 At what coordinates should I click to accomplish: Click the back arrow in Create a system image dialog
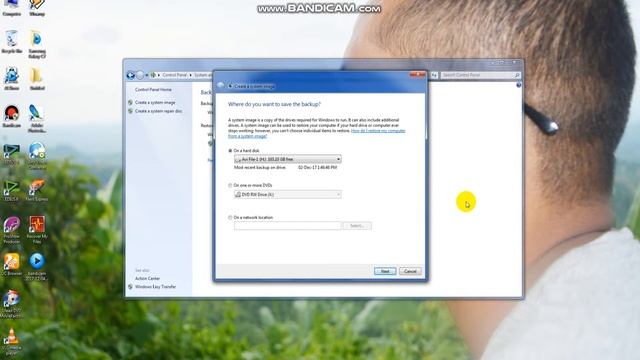click(221, 85)
